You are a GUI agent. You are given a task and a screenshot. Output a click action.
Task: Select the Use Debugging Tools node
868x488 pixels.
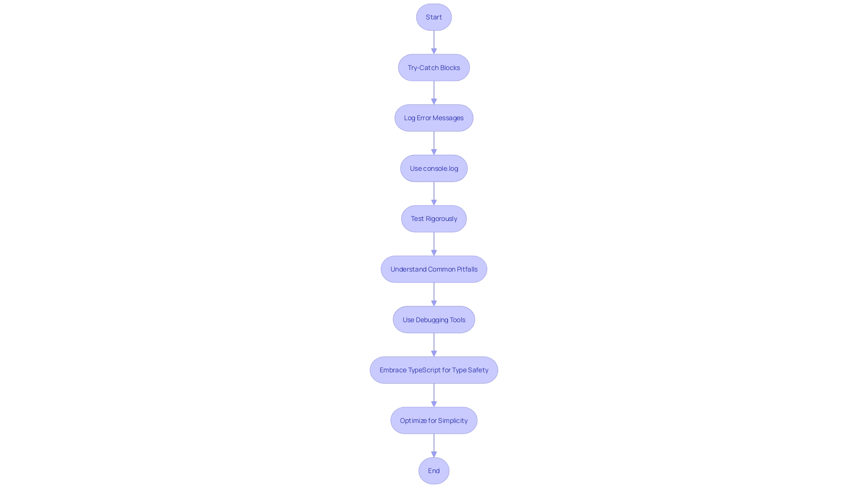(x=434, y=319)
